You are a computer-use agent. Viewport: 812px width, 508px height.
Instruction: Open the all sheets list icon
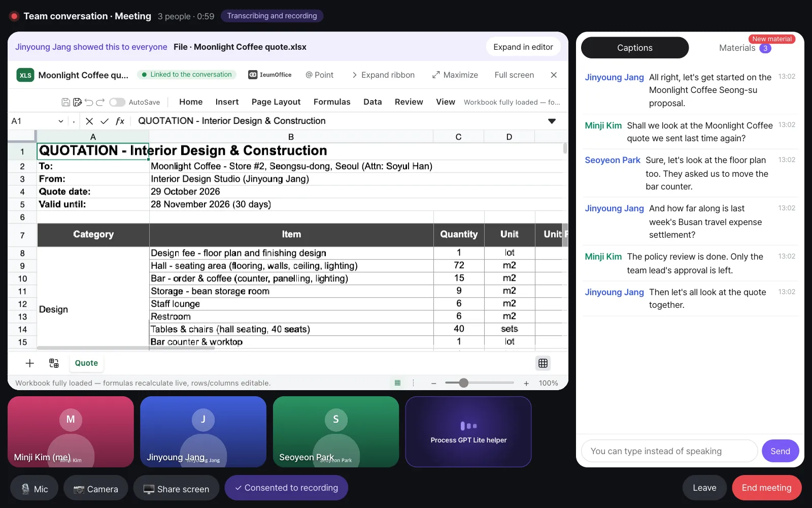point(54,363)
